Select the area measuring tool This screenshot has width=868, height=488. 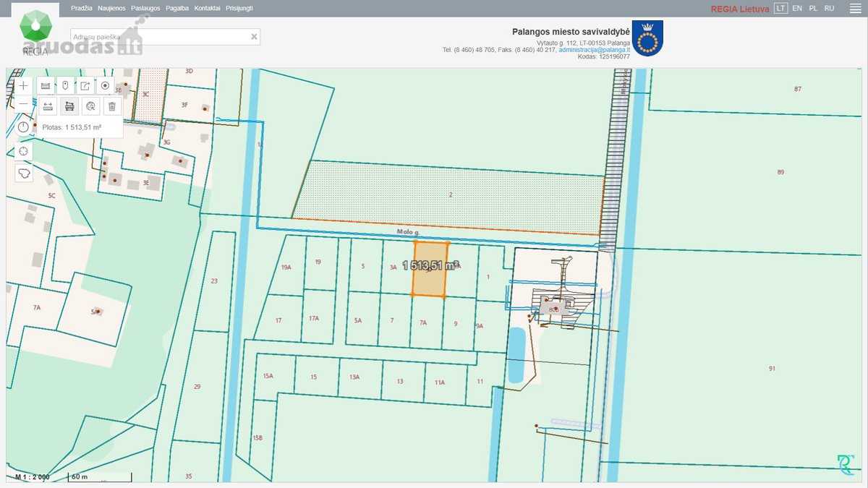pyautogui.click(x=69, y=106)
